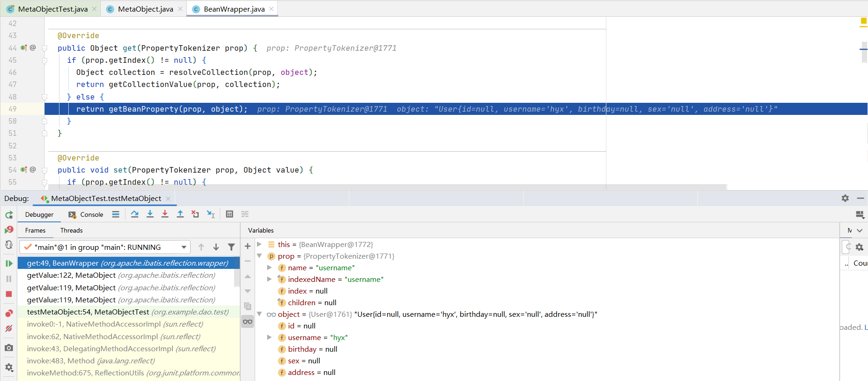Switch to the Console tab
The image size is (868, 381).
(x=86, y=214)
